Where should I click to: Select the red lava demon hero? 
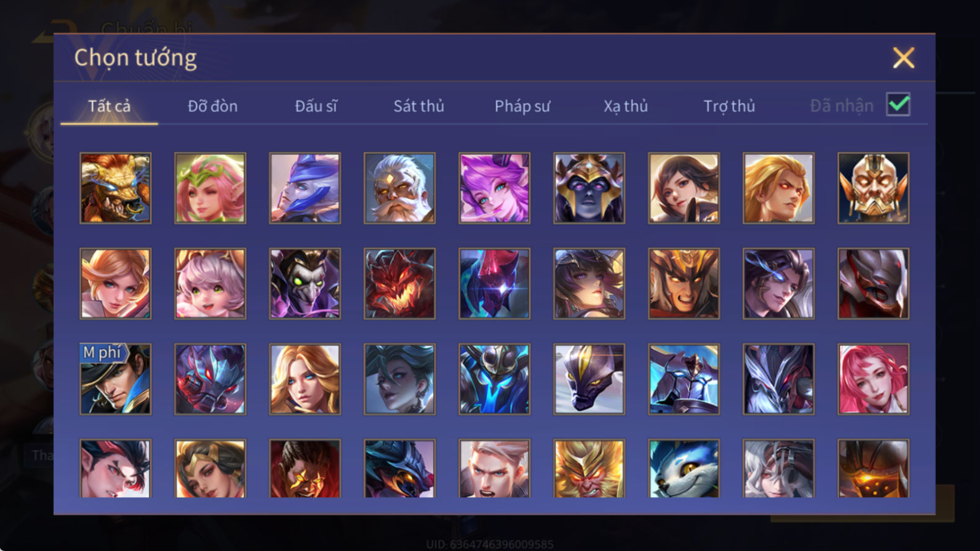tap(399, 284)
